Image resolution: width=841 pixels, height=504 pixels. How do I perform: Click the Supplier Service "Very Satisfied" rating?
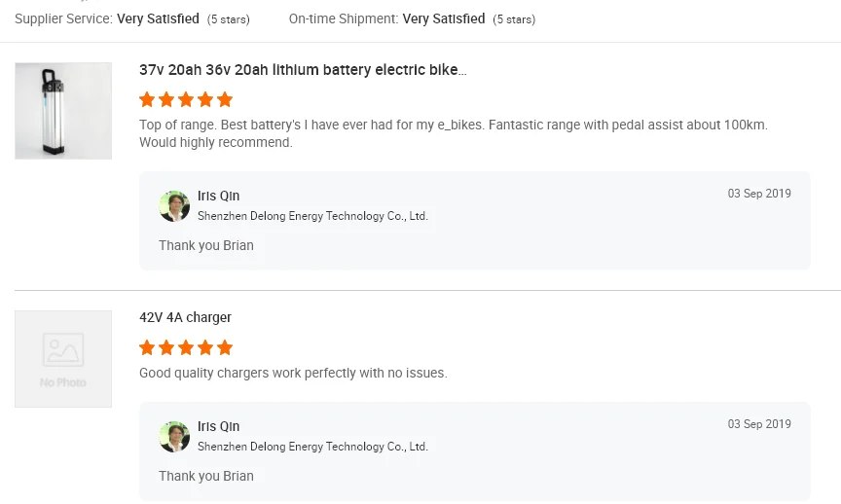[x=158, y=18]
